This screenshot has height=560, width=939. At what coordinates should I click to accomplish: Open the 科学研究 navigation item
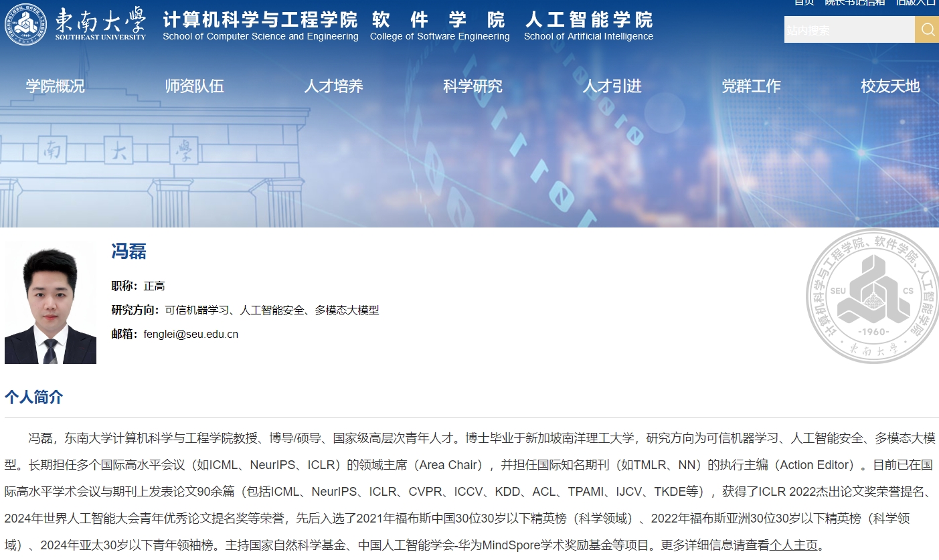473,86
